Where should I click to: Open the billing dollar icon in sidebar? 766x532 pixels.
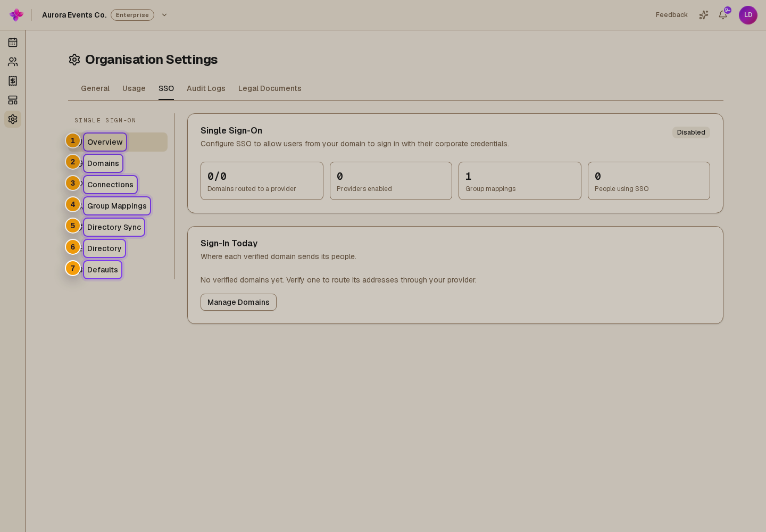click(x=13, y=81)
